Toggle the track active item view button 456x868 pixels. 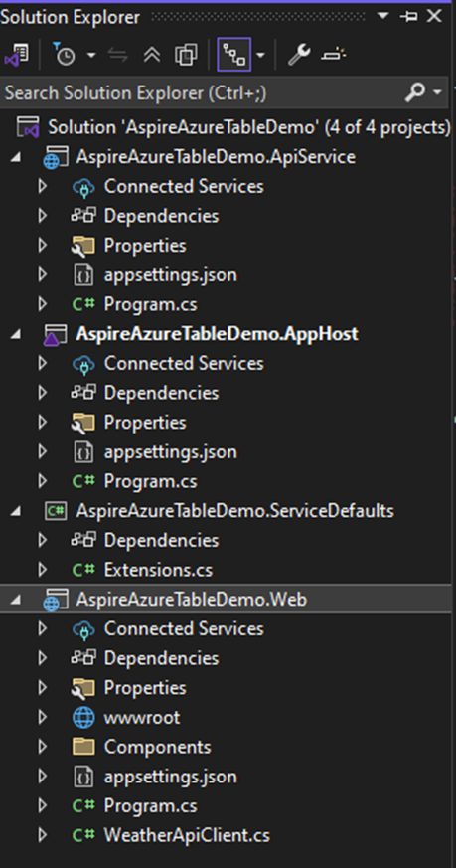click(x=234, y=55)
